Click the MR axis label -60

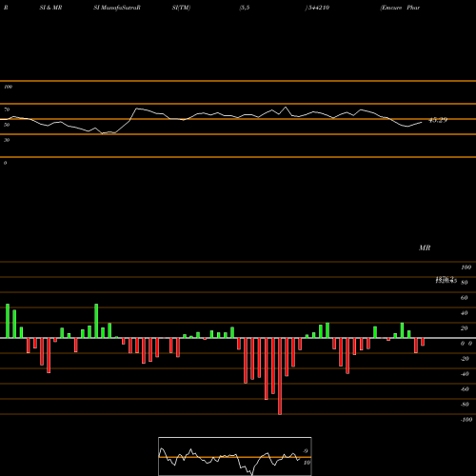(x=465, y=389)
